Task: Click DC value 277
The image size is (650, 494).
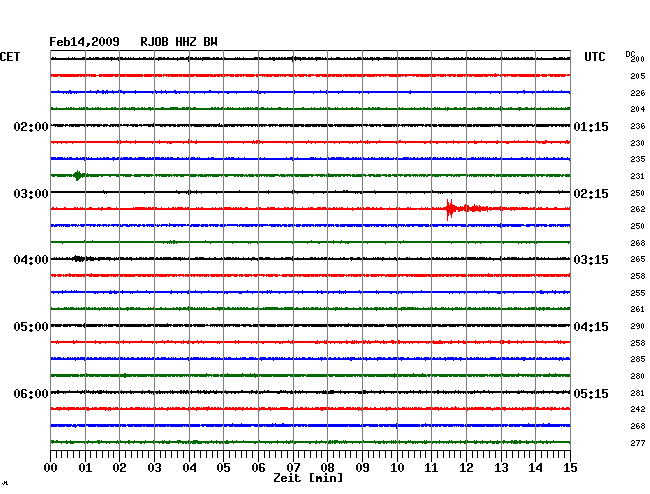Action: (638, 443)
